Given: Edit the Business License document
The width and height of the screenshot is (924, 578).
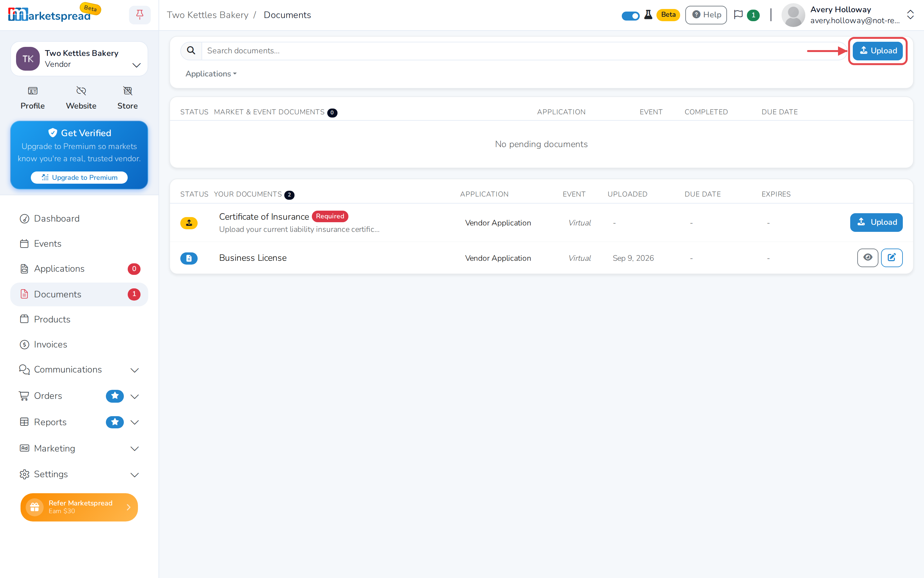Looking at the screenshot, I should 892,258.
